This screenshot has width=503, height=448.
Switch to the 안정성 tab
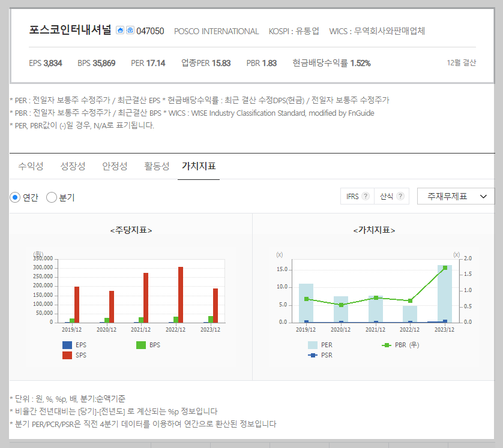coord(115,166)
